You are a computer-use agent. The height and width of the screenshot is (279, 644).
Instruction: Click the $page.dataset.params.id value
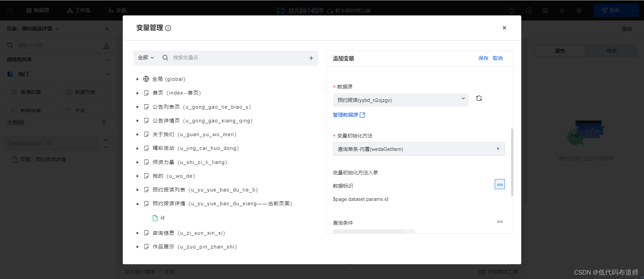point(360,199)
